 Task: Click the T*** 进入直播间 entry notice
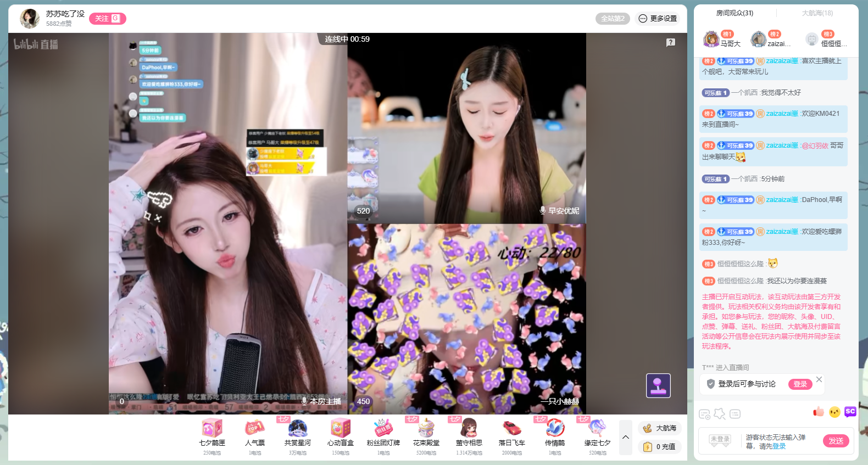725,368
